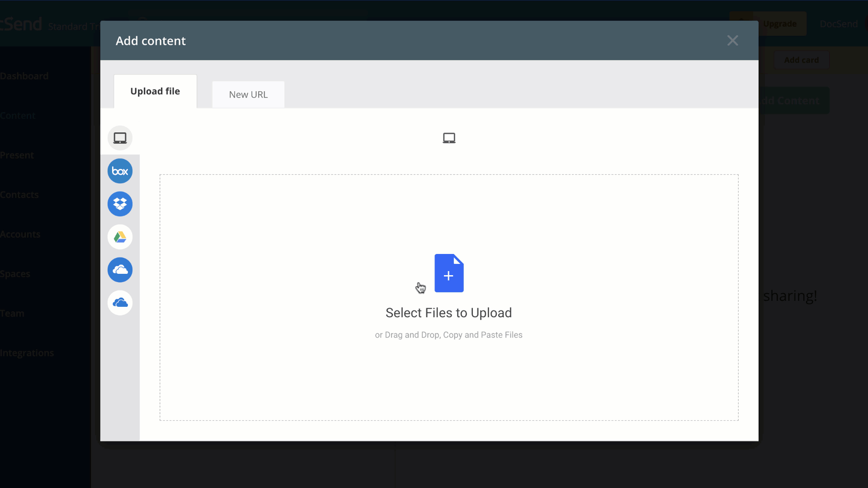Screen dimensions: 868x488
Task: Switch to the New URL tab
Action: [x=248, y=94]
